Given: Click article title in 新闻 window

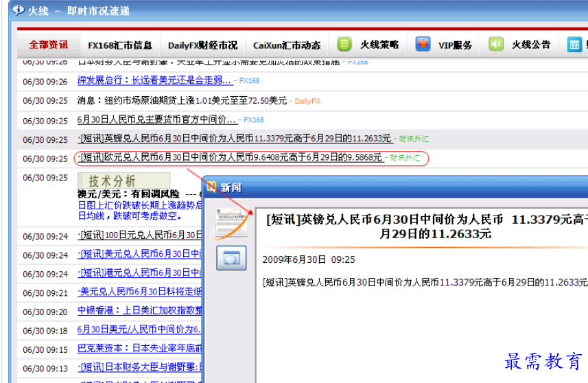Looking at the screenshot, I should point(427,227).
